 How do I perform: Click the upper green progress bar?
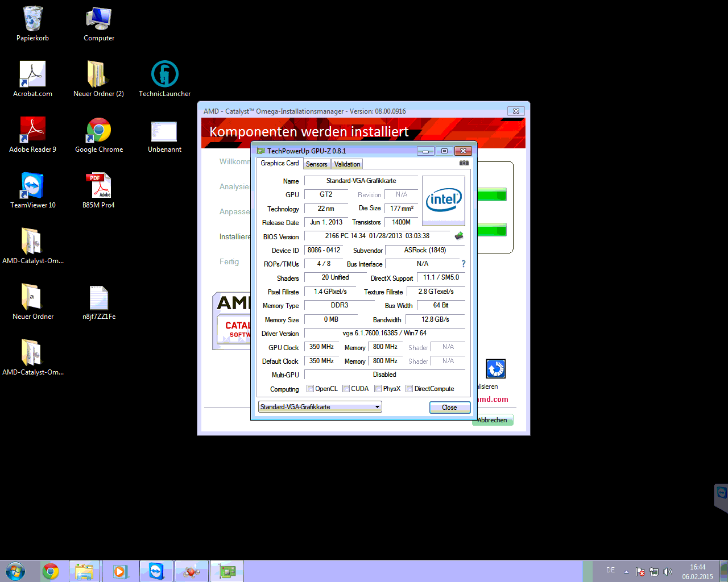pos(492,196)
